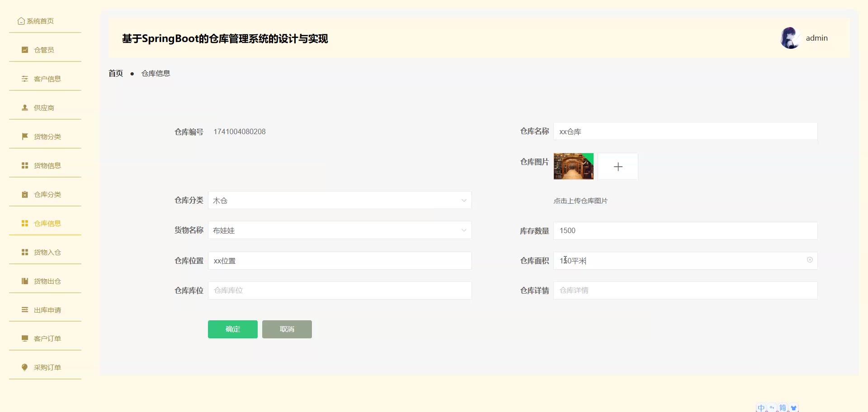The width and height of the screenshot is (868, 412).
Task: Go to 系统首页 via the home icon
Action: pos(21,21)
